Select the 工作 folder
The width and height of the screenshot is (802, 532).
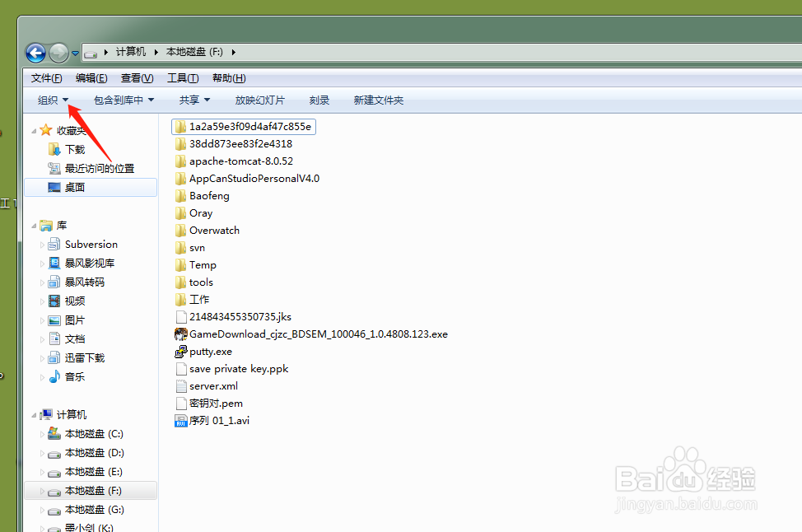(x=193, y=300)
